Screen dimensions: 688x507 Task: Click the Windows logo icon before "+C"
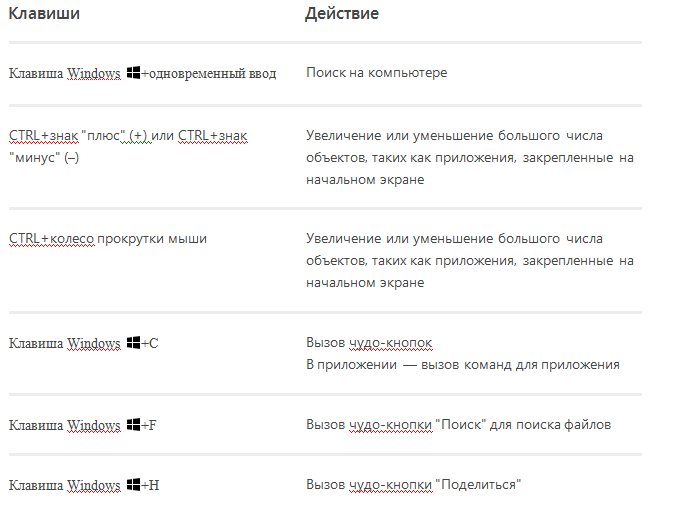pyautogui.click(x=133, y=343)
